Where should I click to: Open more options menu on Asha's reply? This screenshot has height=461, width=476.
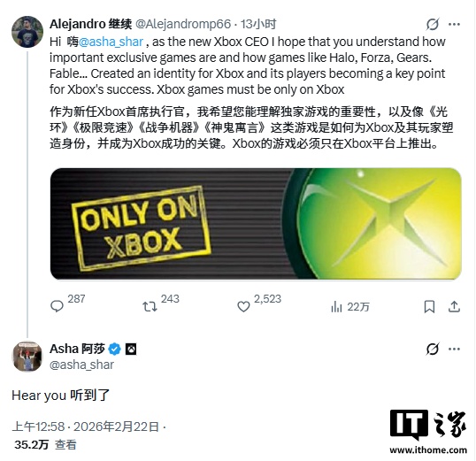pos(454,349)
